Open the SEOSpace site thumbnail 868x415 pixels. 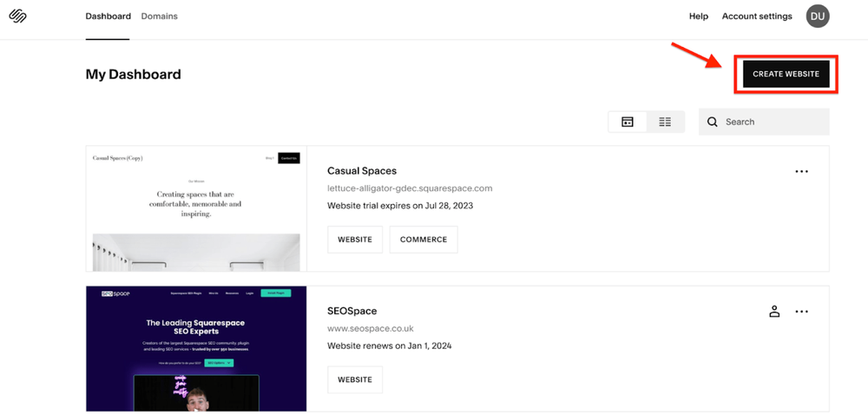pyautogui.click(x=196, y=349)
